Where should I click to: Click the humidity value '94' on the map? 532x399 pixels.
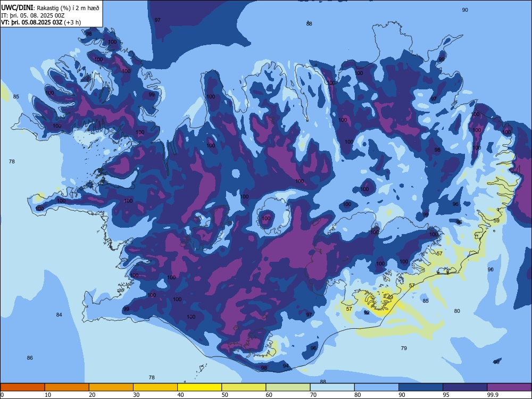(286, 366)
